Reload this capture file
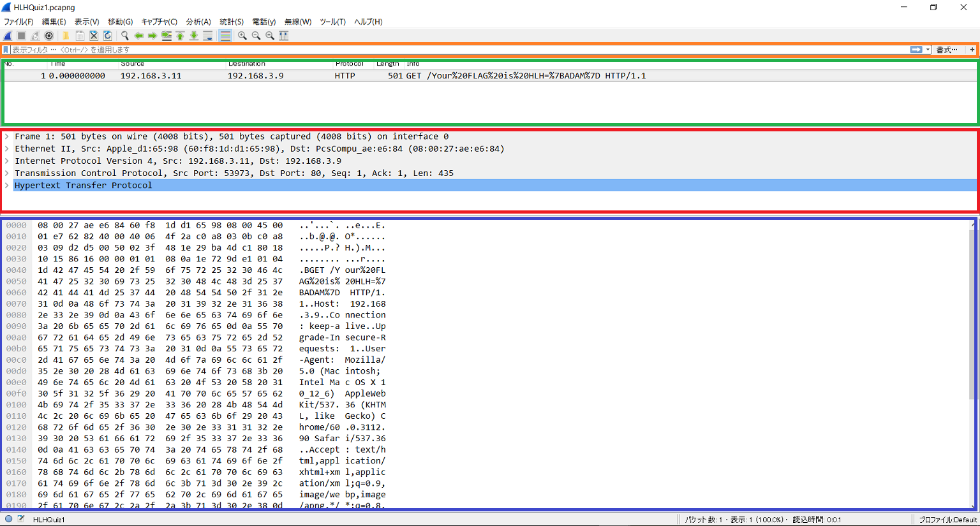The image size is (980, 526). [107, 36]
